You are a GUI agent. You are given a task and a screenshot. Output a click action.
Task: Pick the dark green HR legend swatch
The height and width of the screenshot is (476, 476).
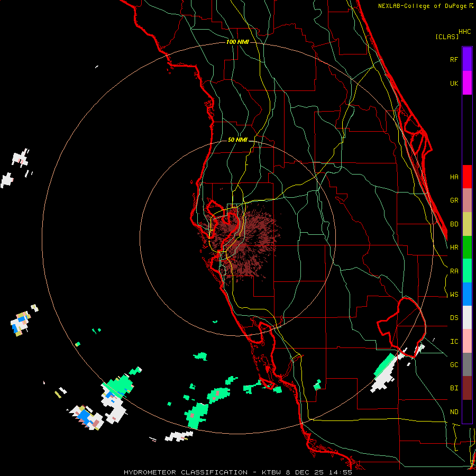point(467,248)
